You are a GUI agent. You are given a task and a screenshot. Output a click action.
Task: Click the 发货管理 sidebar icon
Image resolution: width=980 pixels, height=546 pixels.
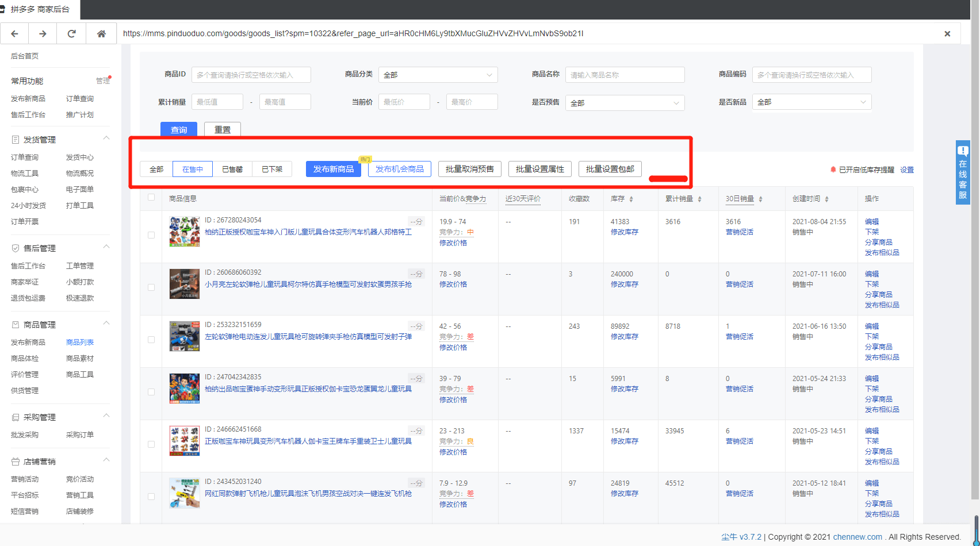[16, 140]
